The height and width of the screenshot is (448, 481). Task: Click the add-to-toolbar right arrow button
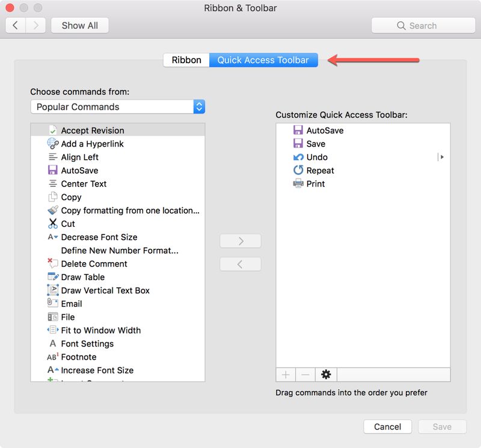click(x=240, y=241)
